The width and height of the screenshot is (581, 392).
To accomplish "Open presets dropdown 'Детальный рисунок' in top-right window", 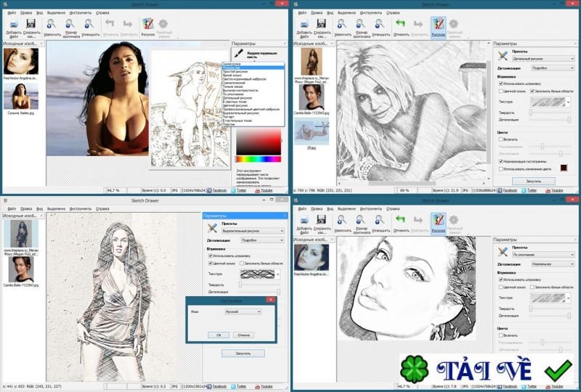I will (543, 59).
